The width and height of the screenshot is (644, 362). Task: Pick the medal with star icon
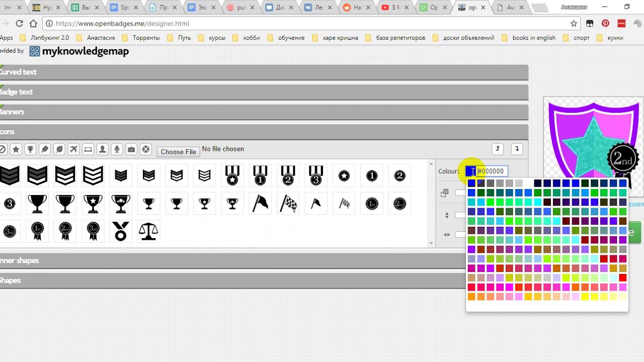coord(232,175)
